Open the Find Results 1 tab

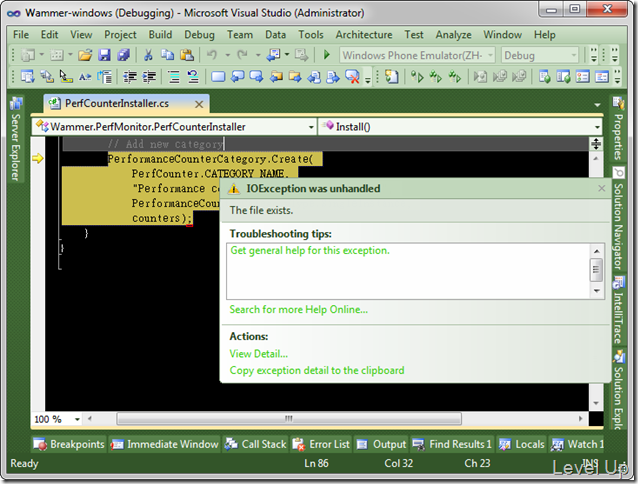click(x=452, y=444)
